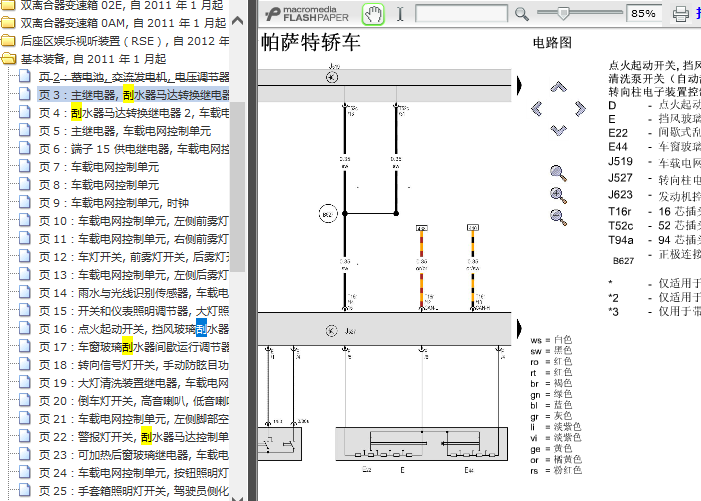
Task: Open 页 6：端子 15 供电继电器
Action: pos(134,149)
